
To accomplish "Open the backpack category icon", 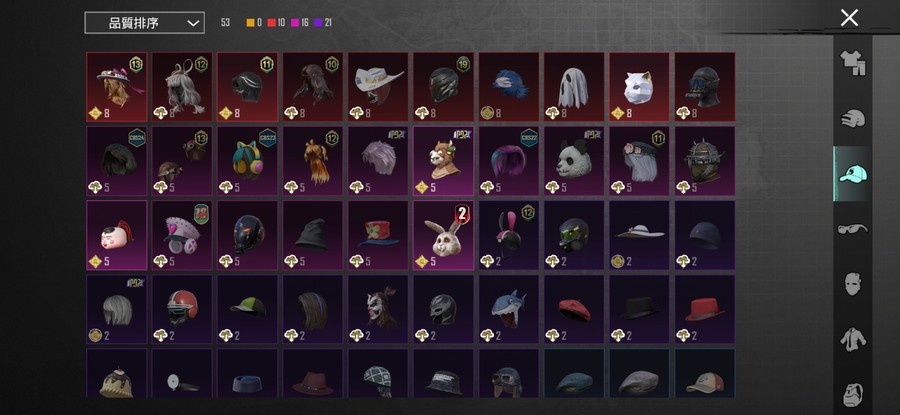I will pos(852,394).
